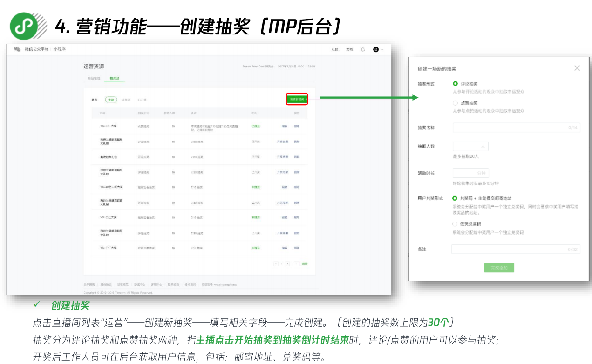Filter lottery status by 已开奖

click(x=142, y=100)
